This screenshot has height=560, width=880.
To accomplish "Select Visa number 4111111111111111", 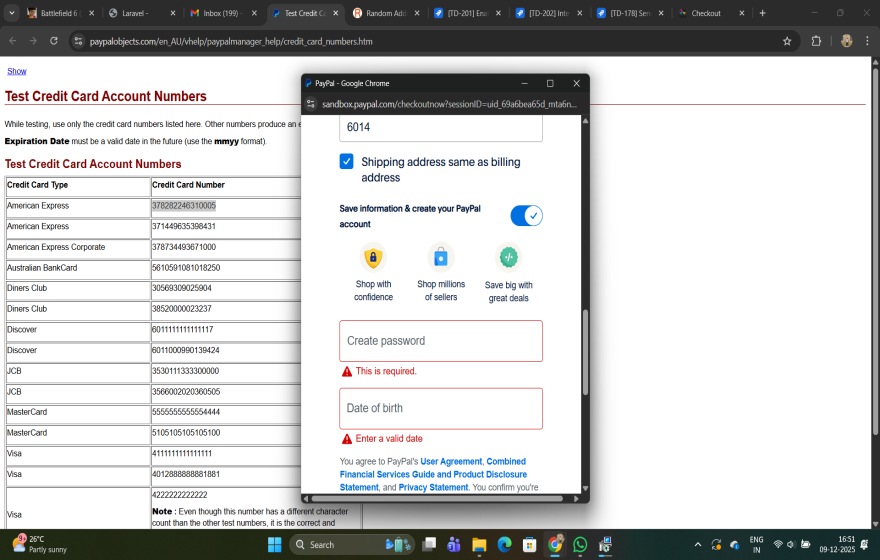I will [x=182, y=453].
